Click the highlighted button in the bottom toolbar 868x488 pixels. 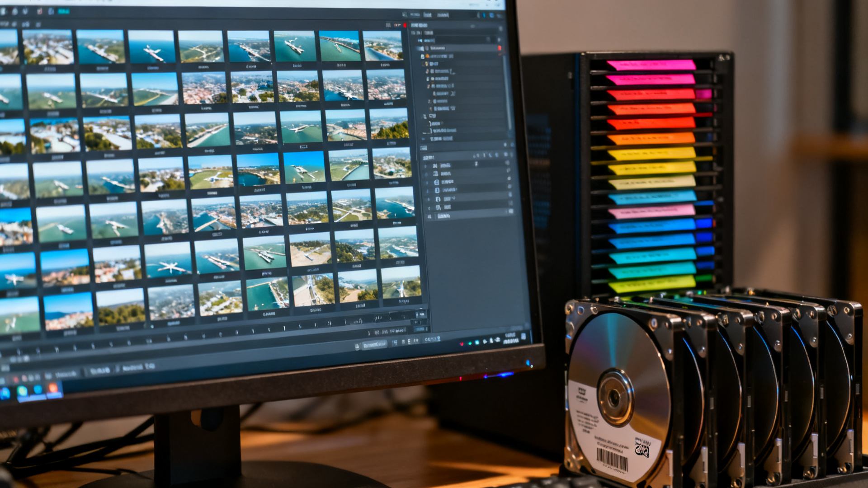click(375, 345)
